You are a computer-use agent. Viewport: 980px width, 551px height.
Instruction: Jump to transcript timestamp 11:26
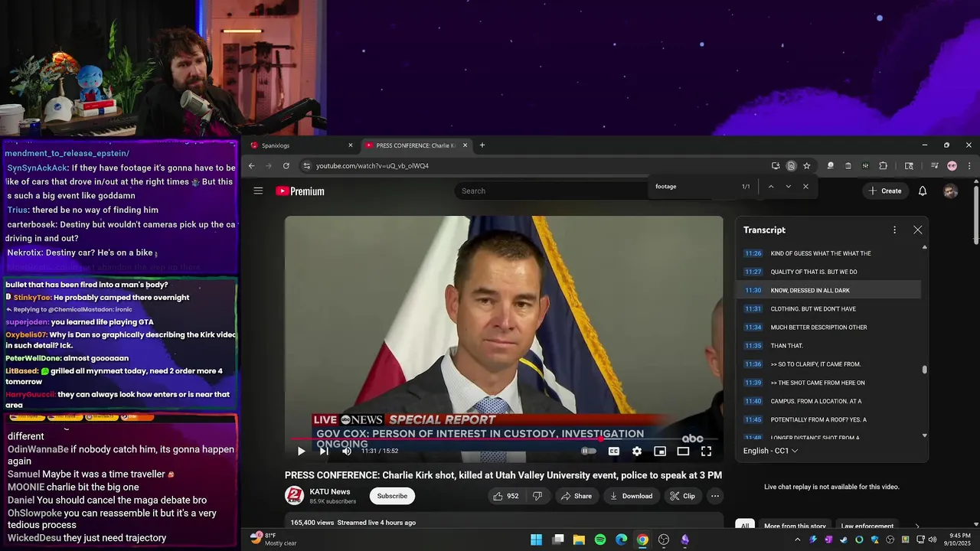[x=753, y=253]
